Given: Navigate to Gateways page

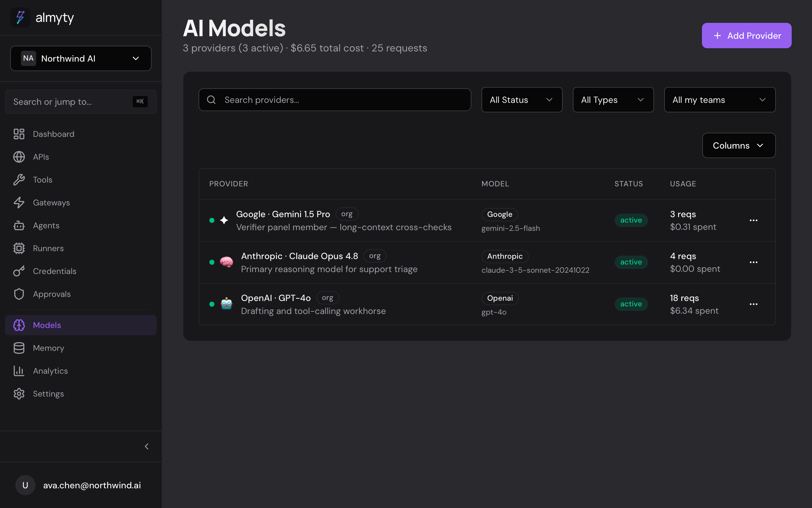Looking at the screenshot, I should 81,203.
